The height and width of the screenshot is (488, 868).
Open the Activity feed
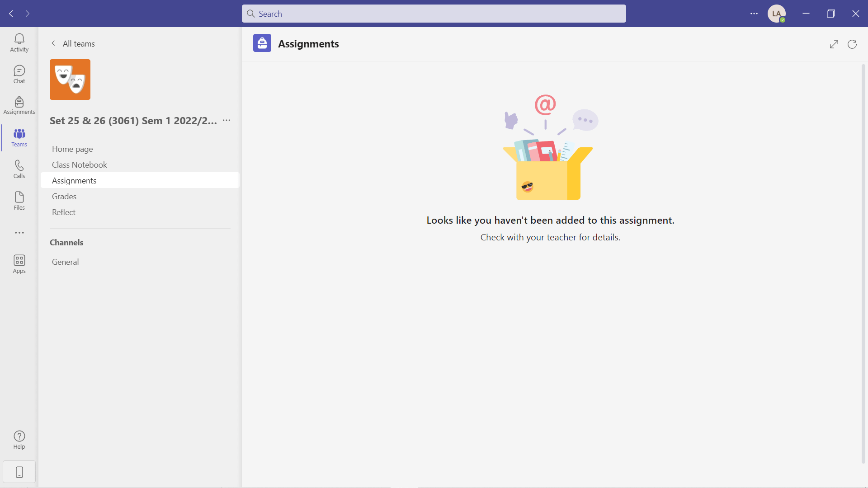point(19,43)
